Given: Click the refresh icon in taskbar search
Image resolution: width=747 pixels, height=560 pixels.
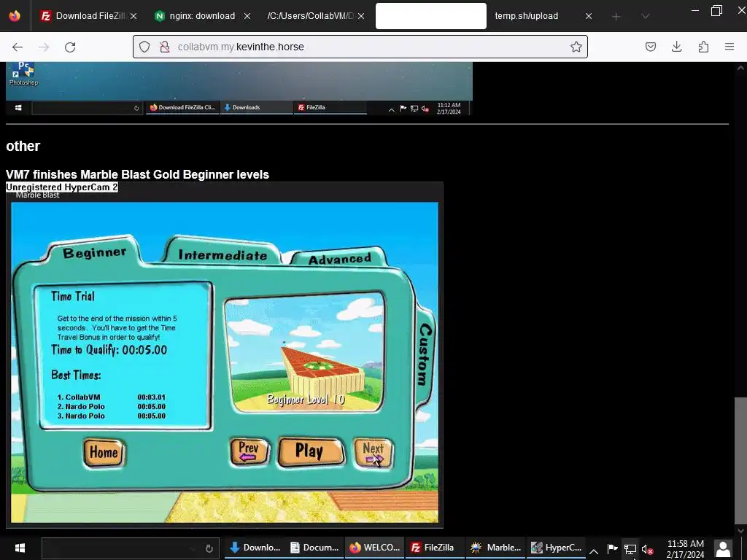Looking at the screenshot, I should [209, 548].
